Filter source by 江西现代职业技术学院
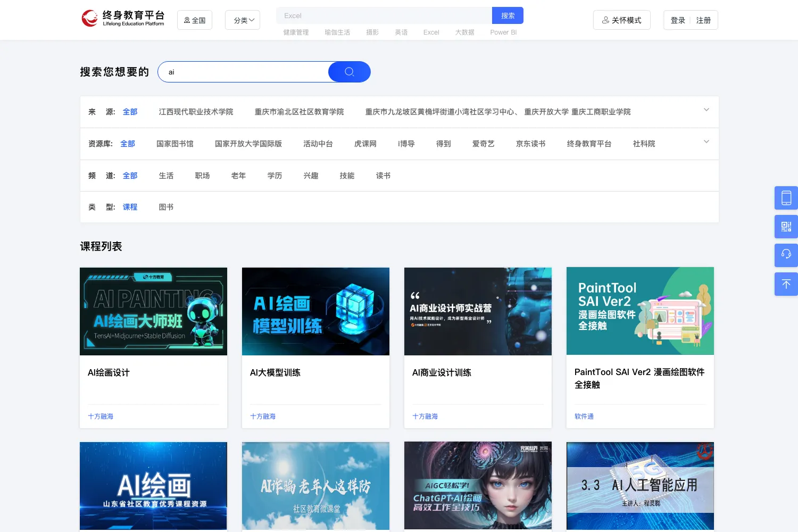Screen dimensions: 798x532 point(196,112)
